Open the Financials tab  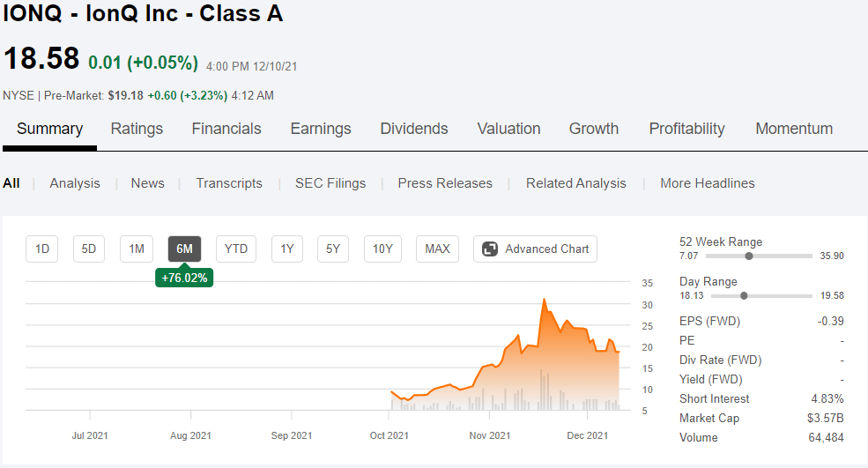point(226,129)
